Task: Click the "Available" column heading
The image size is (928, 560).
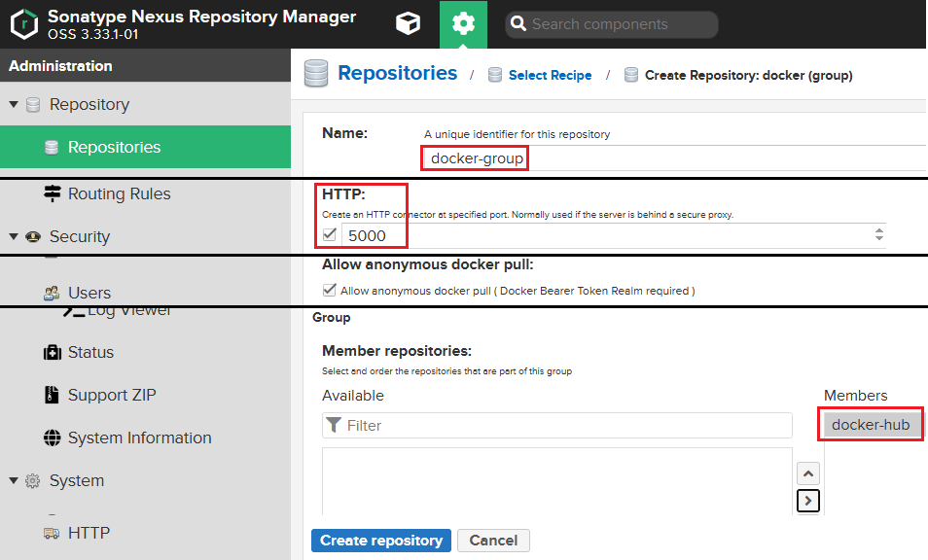Action: [x=353, y=395]
